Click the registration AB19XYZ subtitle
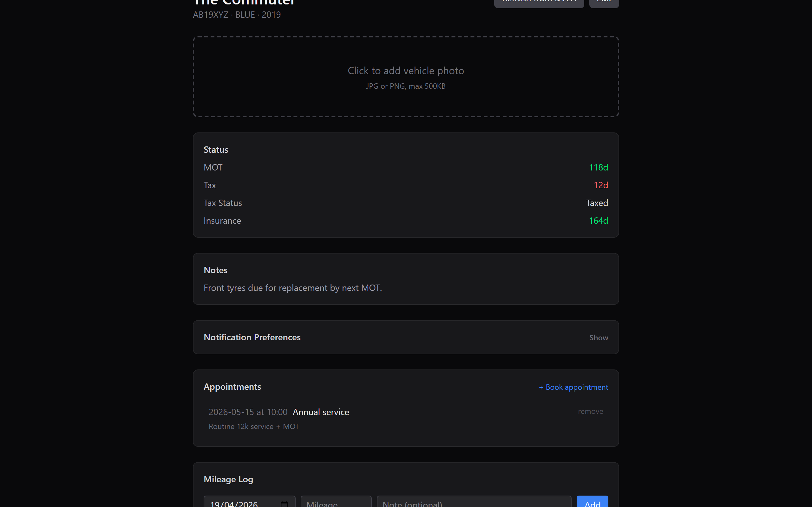 pyautogui.click(x=210, y=15)
